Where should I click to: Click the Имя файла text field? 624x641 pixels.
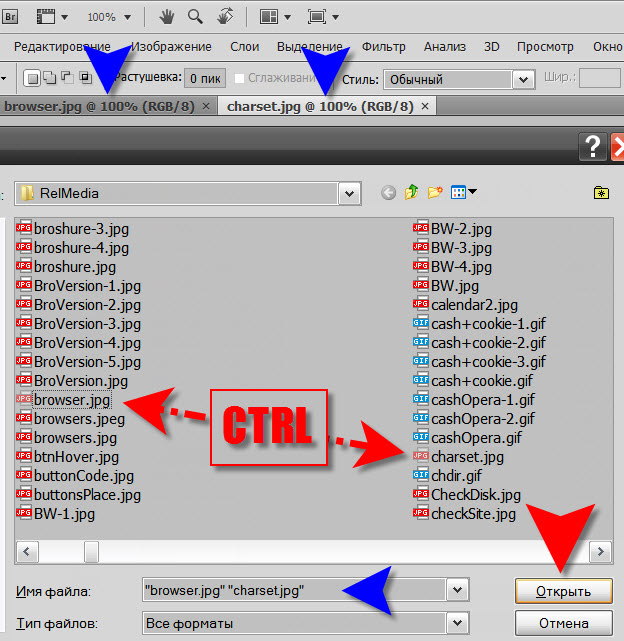pos(294,590)
